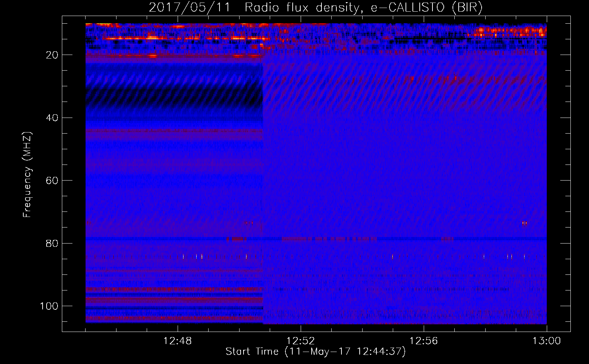Click the 13:00 time axis label
The height and width of the screenshot is (364, 589).
coord(547,341)
